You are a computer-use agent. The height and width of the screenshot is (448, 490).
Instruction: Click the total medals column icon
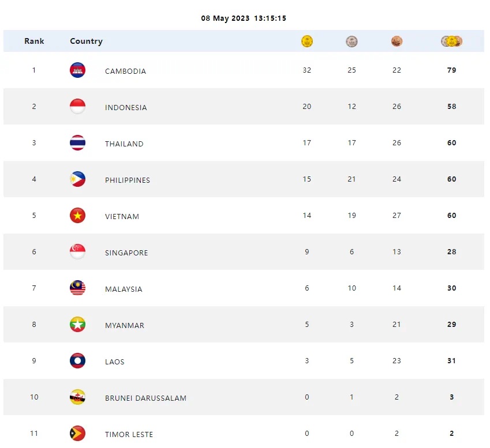coord(452,41)
